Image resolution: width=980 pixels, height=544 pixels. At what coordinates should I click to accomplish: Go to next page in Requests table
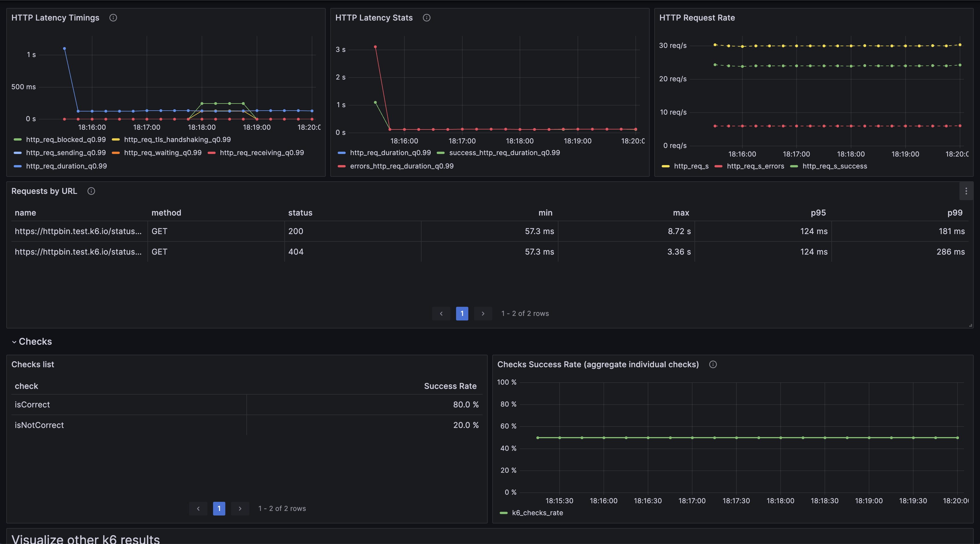coord(483,313)
